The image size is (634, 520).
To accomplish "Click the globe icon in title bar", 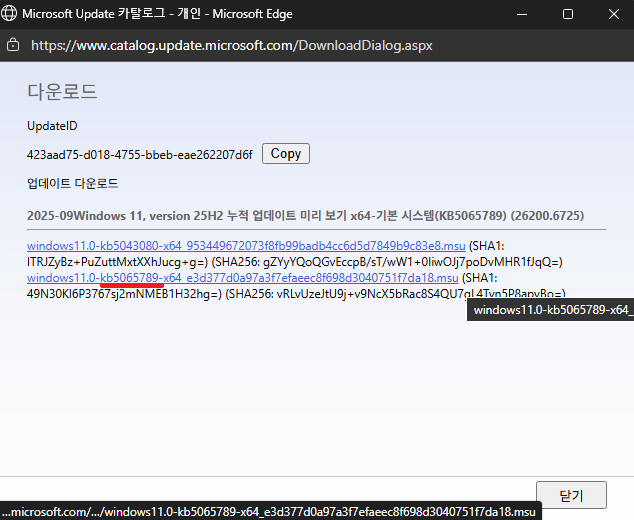I will (x=9, y=13).
